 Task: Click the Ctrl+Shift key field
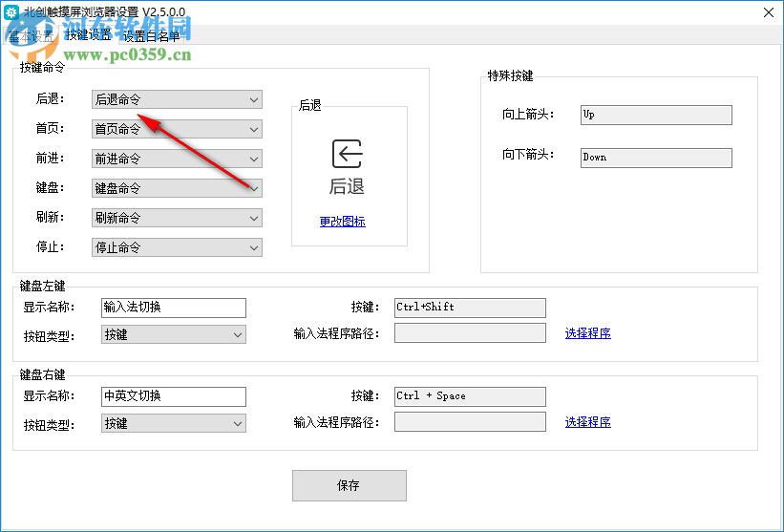coord(470,308)
